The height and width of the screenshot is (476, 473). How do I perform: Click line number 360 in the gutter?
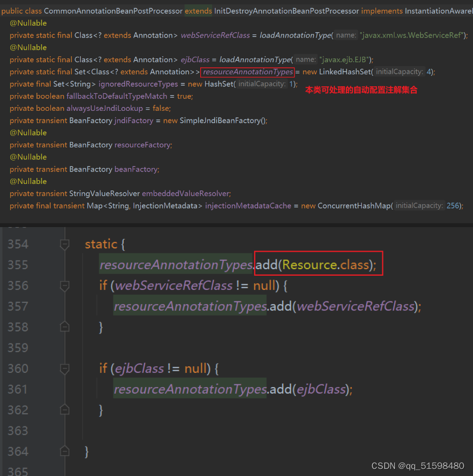point(17,368)
